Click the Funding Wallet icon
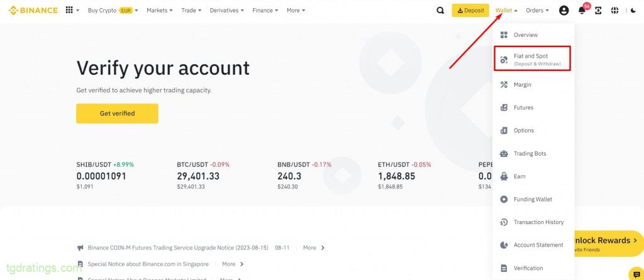644x280 pixels. click(x=504, y=199)
